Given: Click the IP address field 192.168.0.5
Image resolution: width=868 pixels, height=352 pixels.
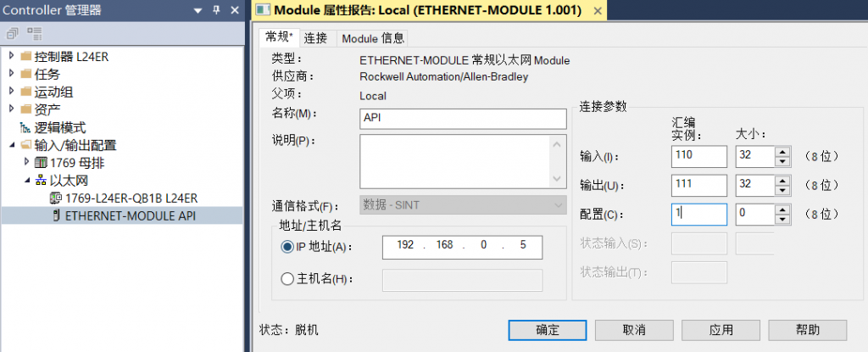Looking at the screenshot, I should [x=462, y=247].
